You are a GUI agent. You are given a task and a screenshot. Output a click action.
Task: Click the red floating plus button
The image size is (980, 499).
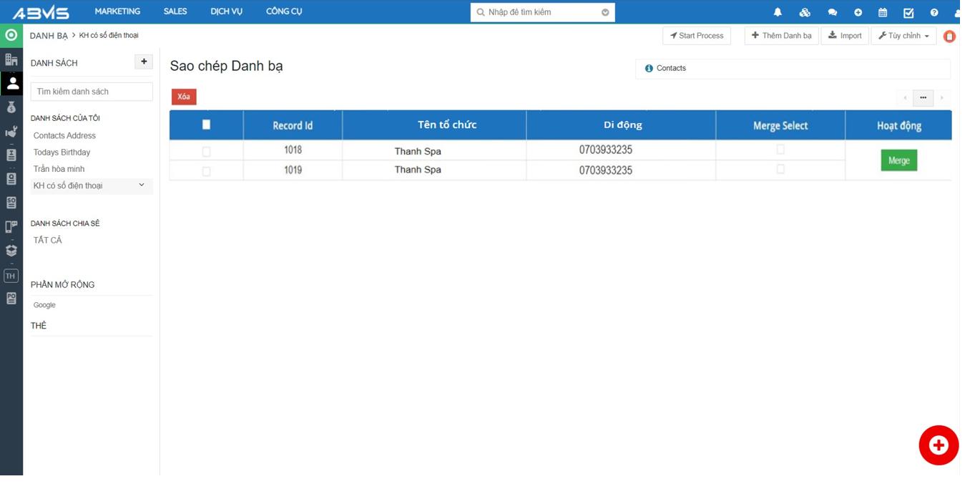pos(938,445)
